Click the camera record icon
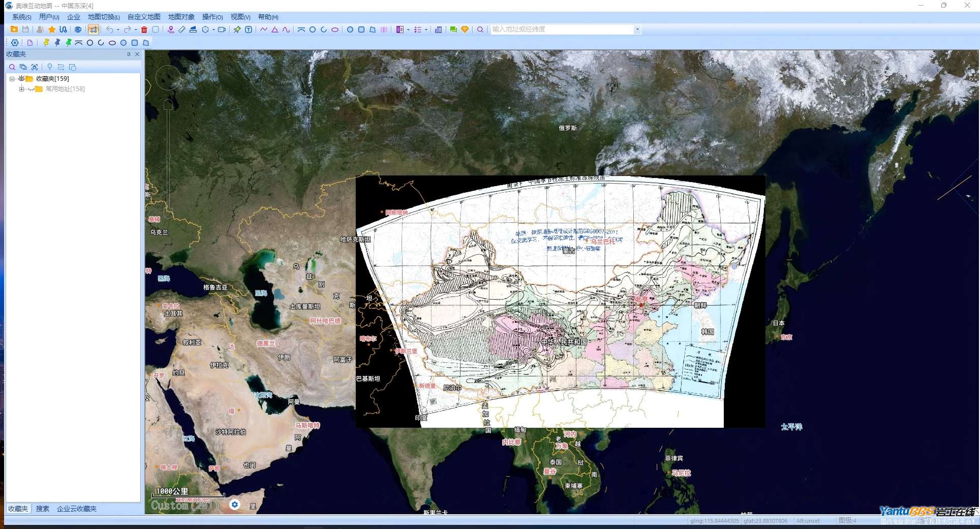 [x=222, y=30]
